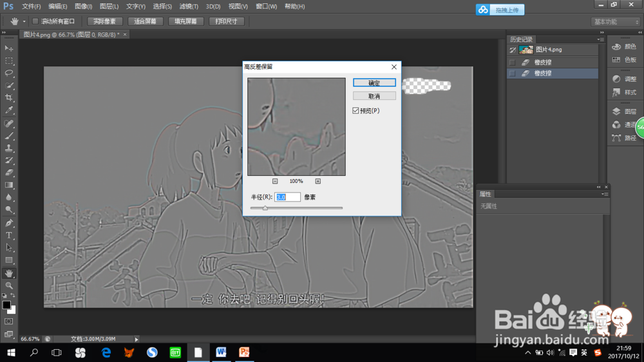Change screen mode icon
The height and width of the screenshot is (362, 644).
pos(9,334)
